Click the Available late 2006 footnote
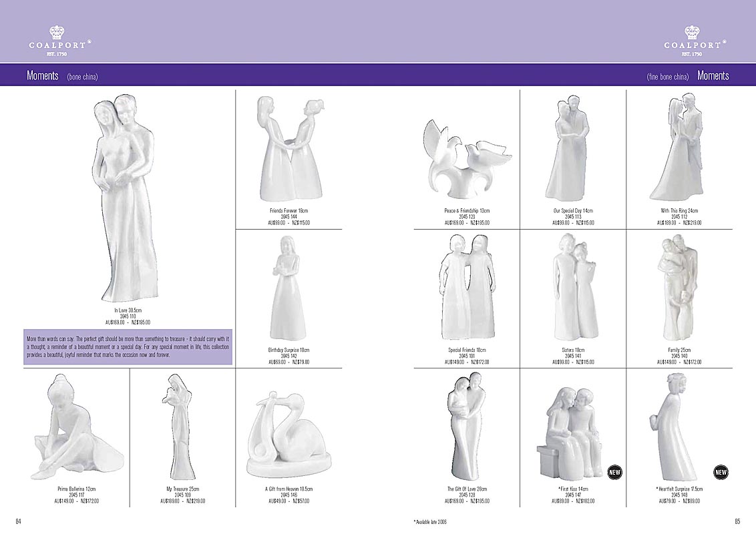 tap(430, 521)
